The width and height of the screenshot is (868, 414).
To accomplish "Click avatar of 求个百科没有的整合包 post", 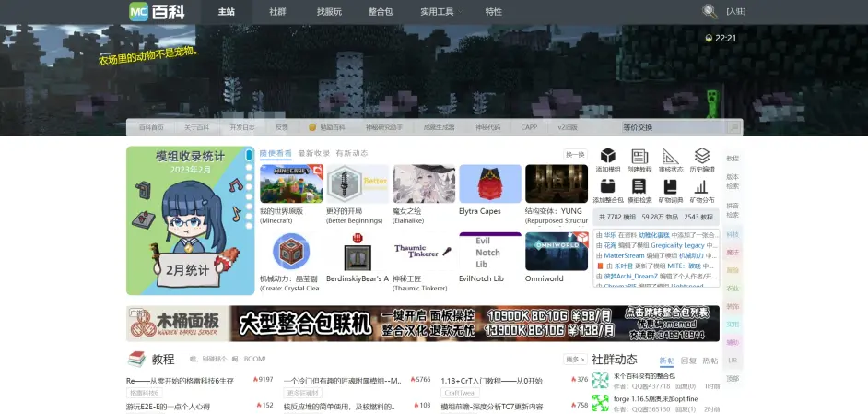I will (600, 380).
